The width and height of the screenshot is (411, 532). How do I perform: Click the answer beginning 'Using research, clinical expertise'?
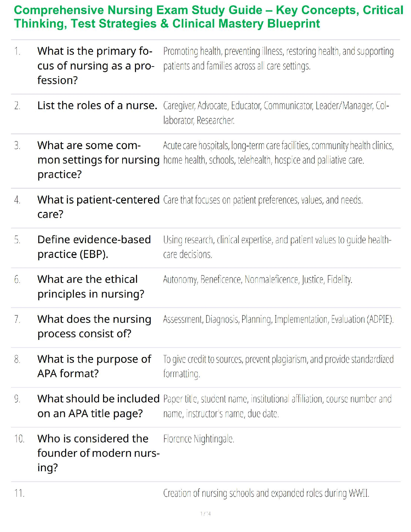point(277,247)
